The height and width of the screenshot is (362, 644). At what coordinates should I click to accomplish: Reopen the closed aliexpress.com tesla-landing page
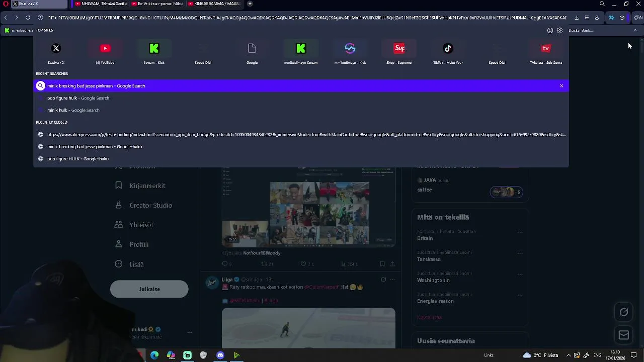pos(301,135)
